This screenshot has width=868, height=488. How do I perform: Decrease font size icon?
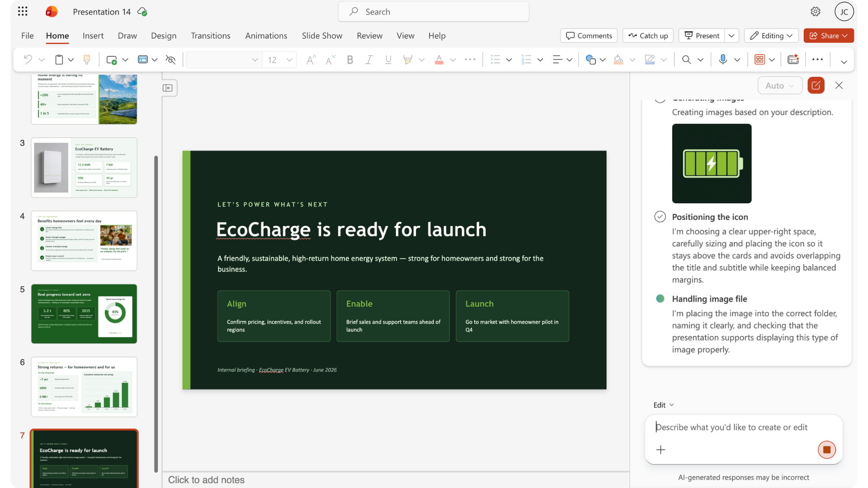click(330, 60)
